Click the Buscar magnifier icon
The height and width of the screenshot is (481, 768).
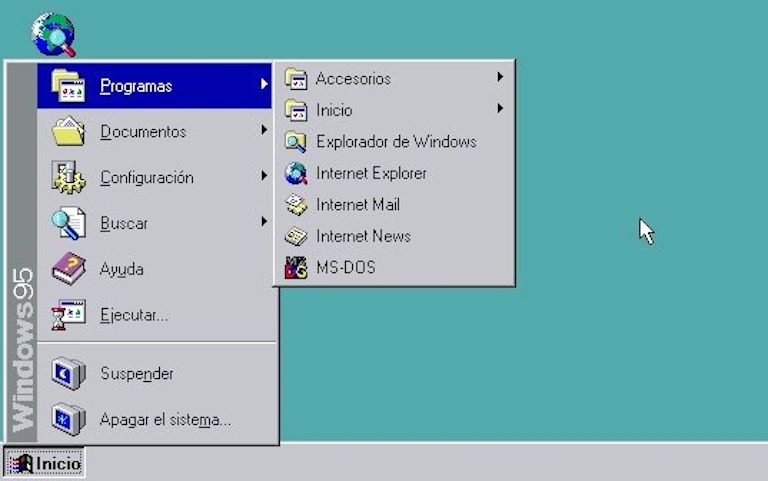pyautogui.click(x=69, y=223)
